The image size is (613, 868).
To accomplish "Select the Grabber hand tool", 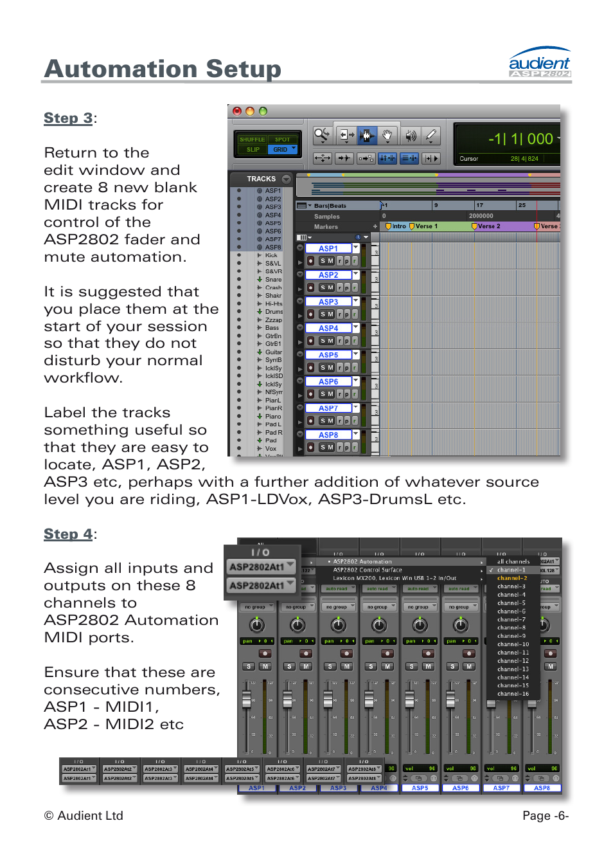I will tap(387, 135).
